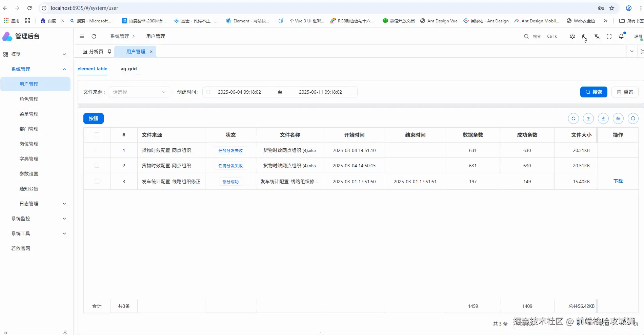Enter fullscreen mode icon

click(609, 36)
